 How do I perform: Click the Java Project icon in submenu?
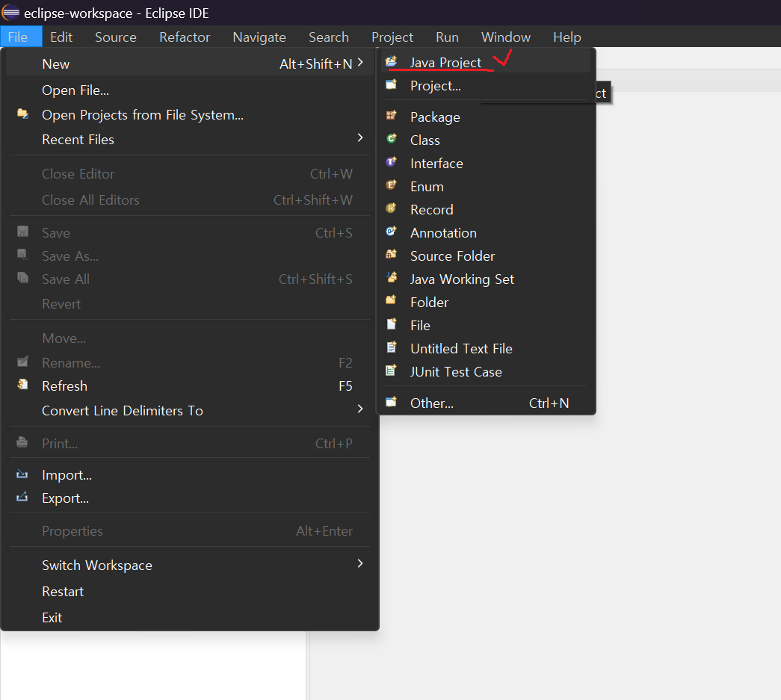[x=392, y=61]
